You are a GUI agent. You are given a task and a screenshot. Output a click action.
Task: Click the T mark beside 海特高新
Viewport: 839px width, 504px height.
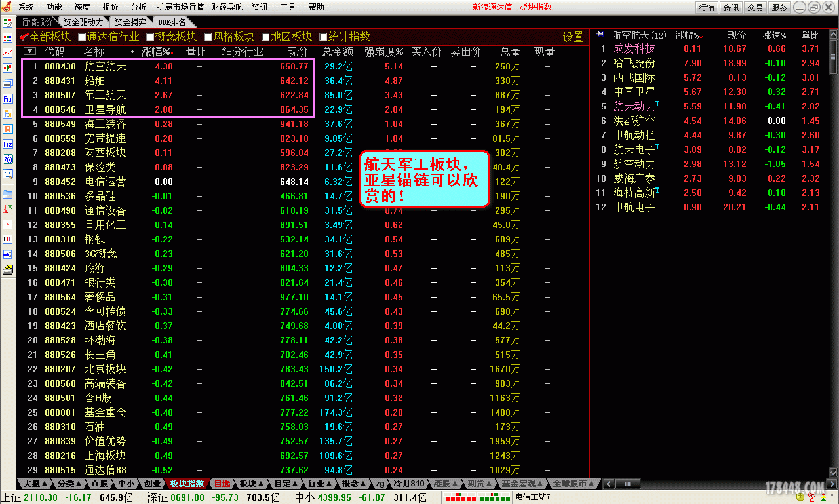tap(657, 191)
